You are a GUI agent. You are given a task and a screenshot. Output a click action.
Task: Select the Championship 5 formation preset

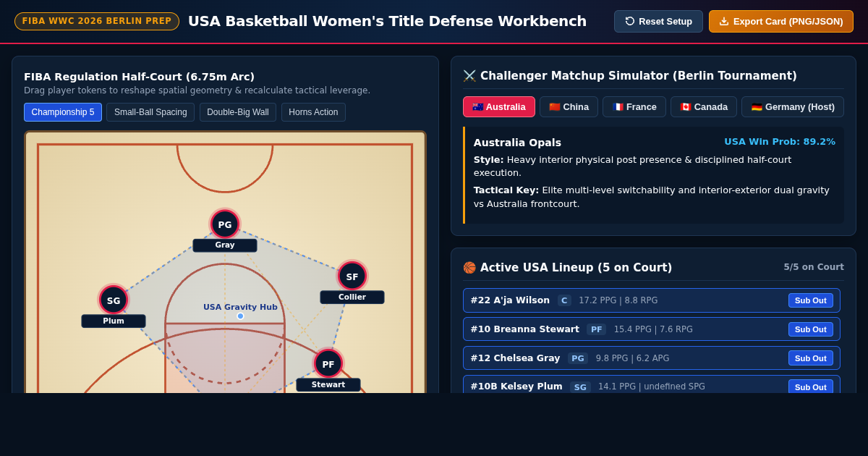click(x=63, y=112)
